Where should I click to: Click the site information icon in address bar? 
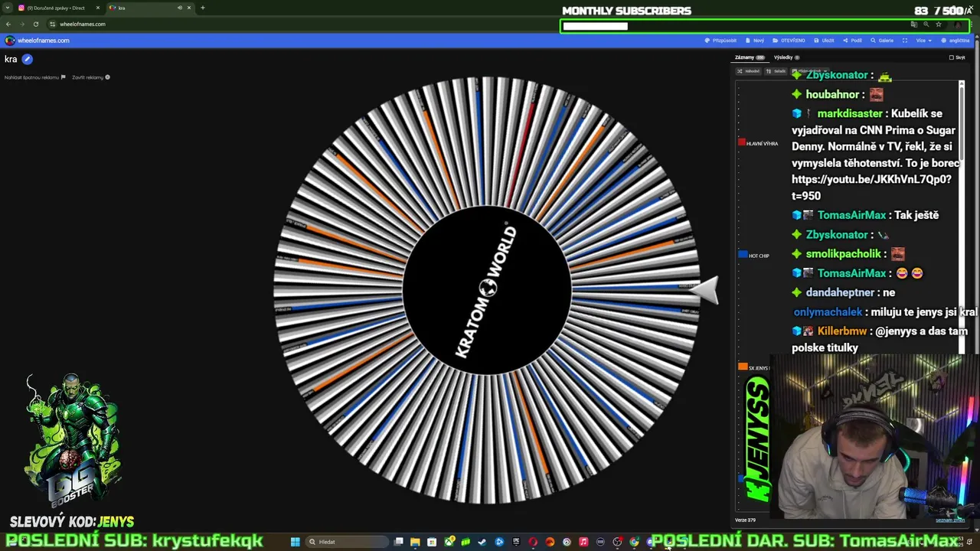(52, 24)
